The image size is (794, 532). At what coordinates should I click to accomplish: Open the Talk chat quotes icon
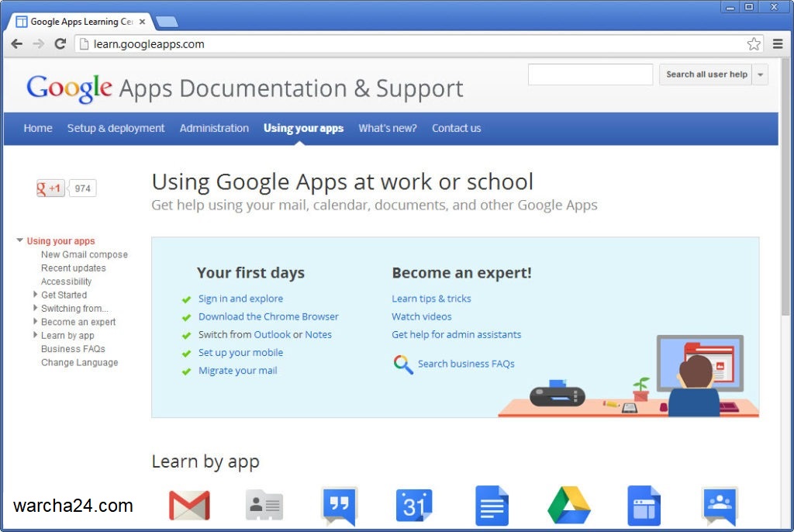point(340,506)
